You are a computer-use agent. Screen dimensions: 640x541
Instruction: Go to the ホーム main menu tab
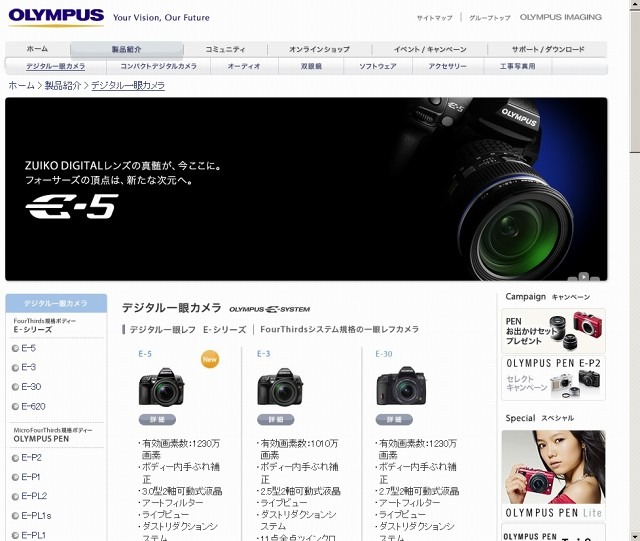point(38,49)
